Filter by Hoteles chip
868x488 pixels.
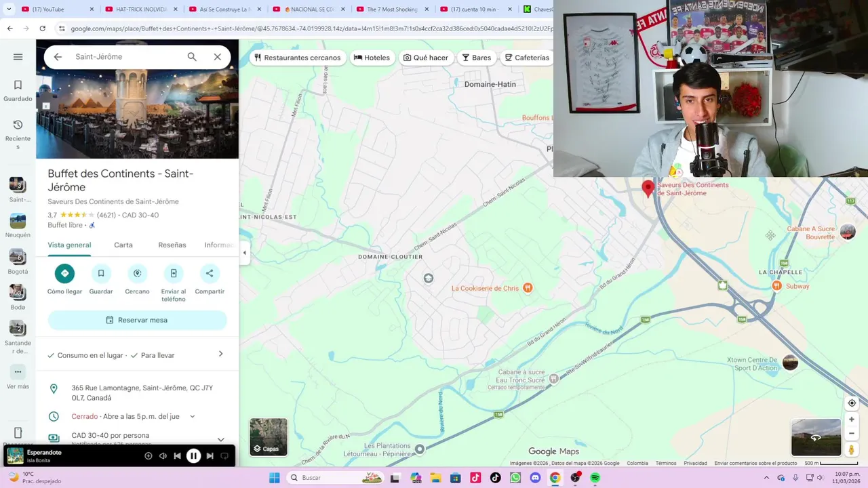tap(372, 58)
